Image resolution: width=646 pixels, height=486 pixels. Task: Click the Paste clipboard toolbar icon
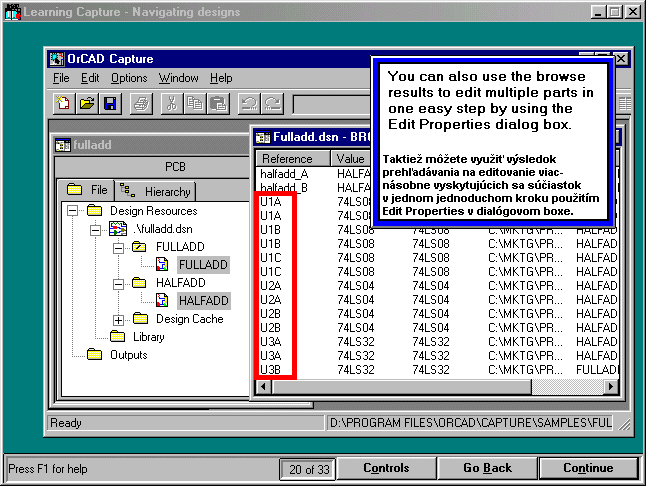(x=217, y=103)
